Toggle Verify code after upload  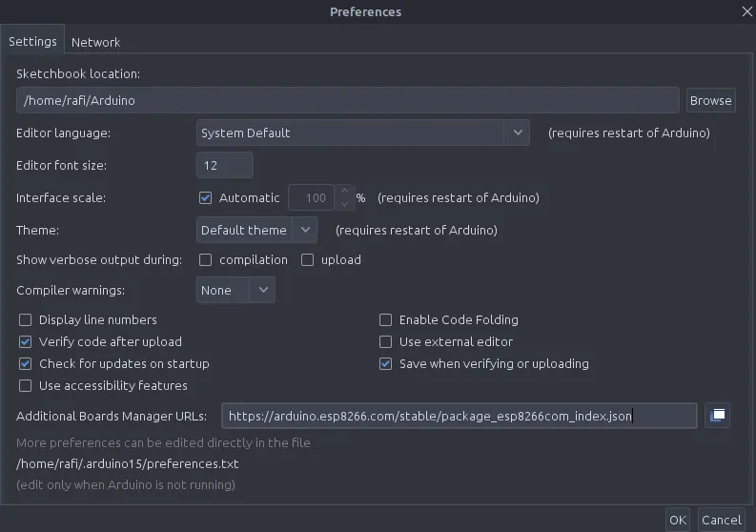[x=26, y=342]
